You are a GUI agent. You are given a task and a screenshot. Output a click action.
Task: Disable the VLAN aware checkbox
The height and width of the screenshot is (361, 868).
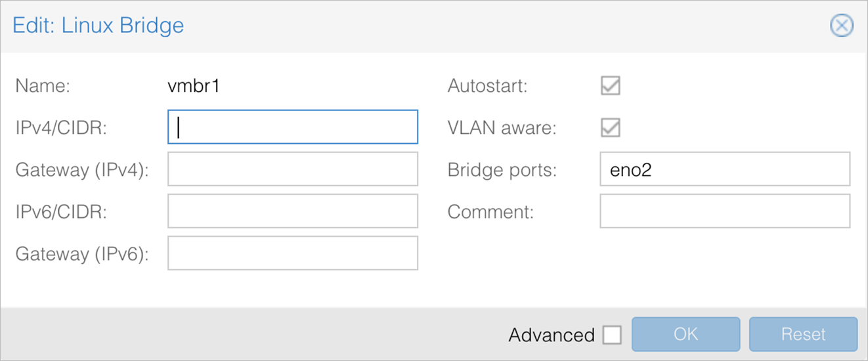[611, 127]
